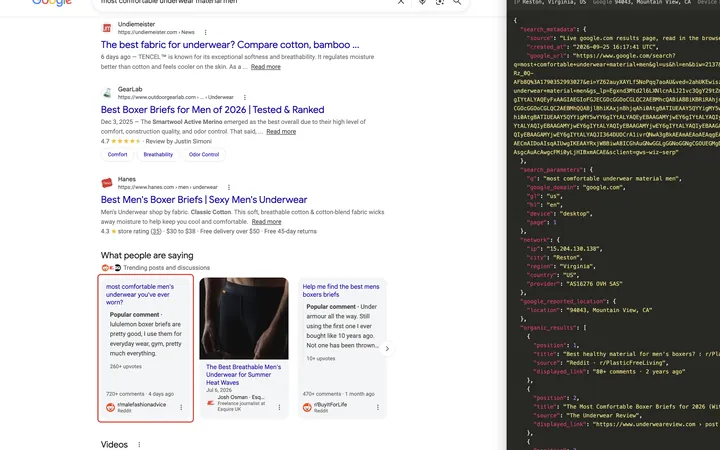Click the (35) store rating count
The height and width of the screenshot is (450, 720).
tap(156, 231)
